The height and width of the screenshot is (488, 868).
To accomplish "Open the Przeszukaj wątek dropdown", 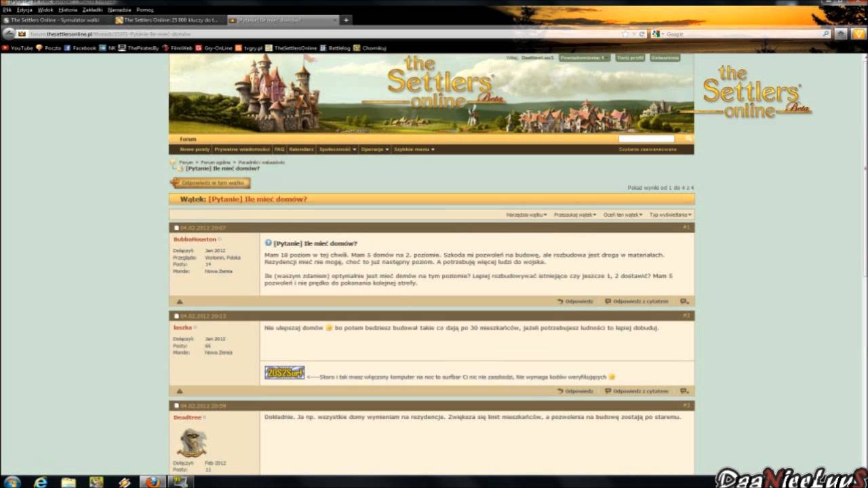I will pyautogui.click(x=575, y=215).
